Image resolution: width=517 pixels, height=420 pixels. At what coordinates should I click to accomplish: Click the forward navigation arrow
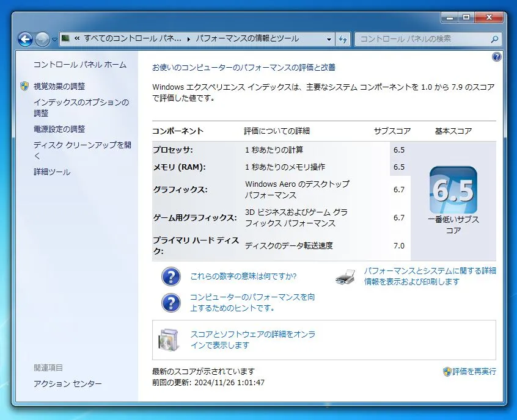tap(42, 39)
